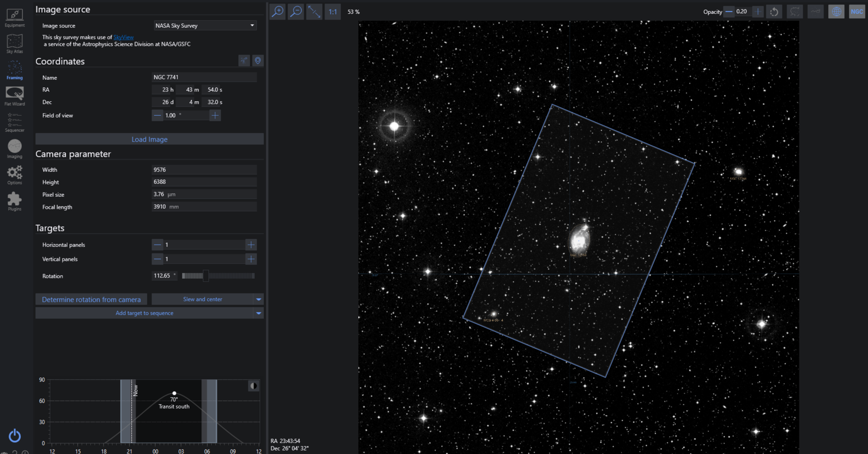
Task: Increase the Field of view value
Action: click(215, 115)
